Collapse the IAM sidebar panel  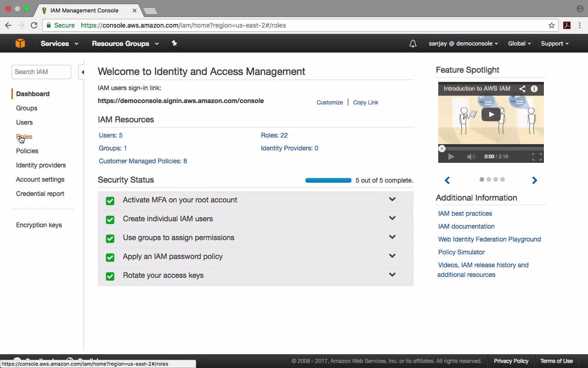point(82,72)
